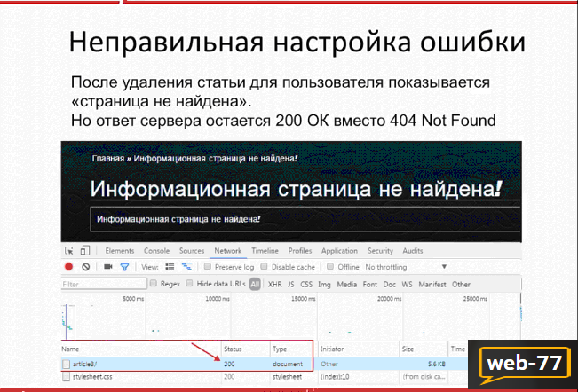
Task: Click the stylesheet.css file icon
Action: point(66,377)
